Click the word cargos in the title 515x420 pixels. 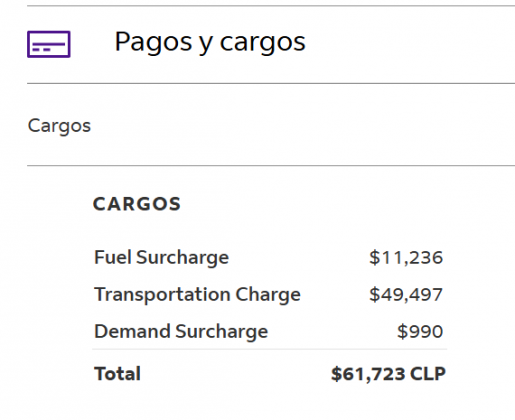263,44
